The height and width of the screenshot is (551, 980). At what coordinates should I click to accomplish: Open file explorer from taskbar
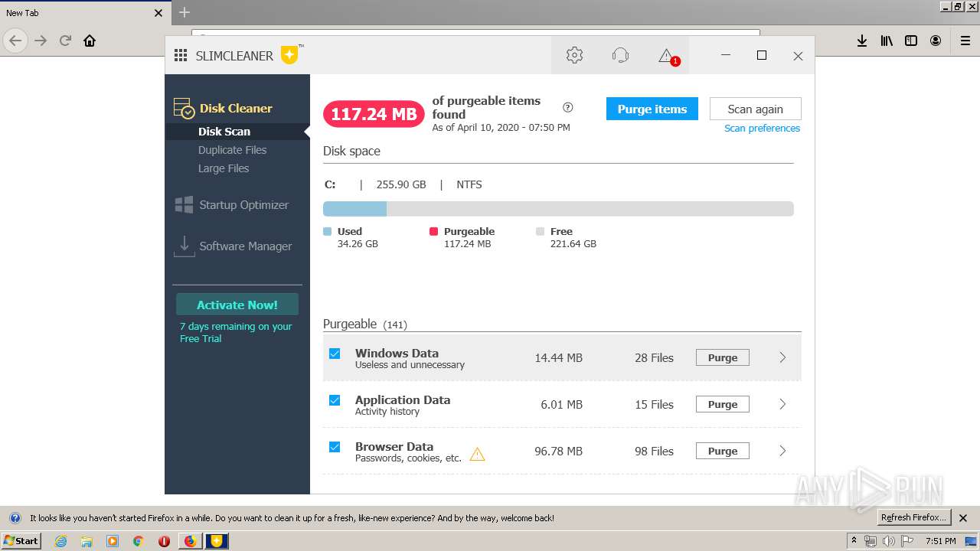point(87,541)
